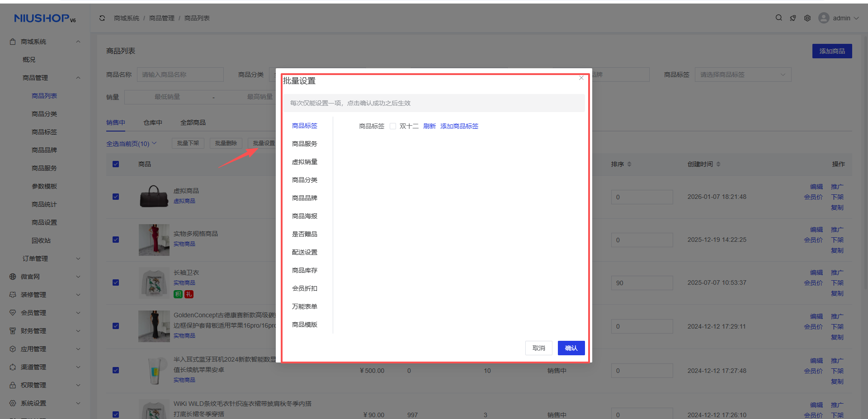Click the rocket icon in the header
Image resolution: width=868 pixels, height=419 pixels.
pyautogui.click(x=793, y=18)
